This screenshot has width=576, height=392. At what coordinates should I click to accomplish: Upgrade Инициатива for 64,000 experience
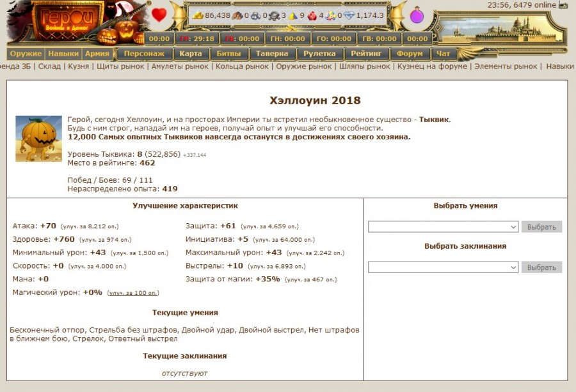(x=284, y=240)
